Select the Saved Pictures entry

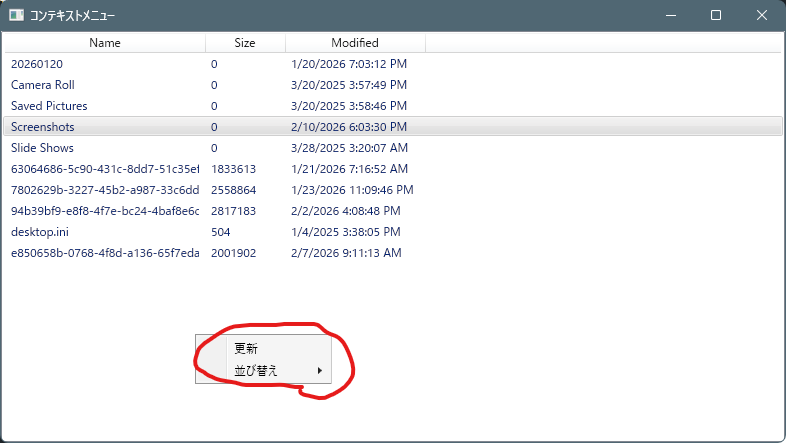coord(49,106)
